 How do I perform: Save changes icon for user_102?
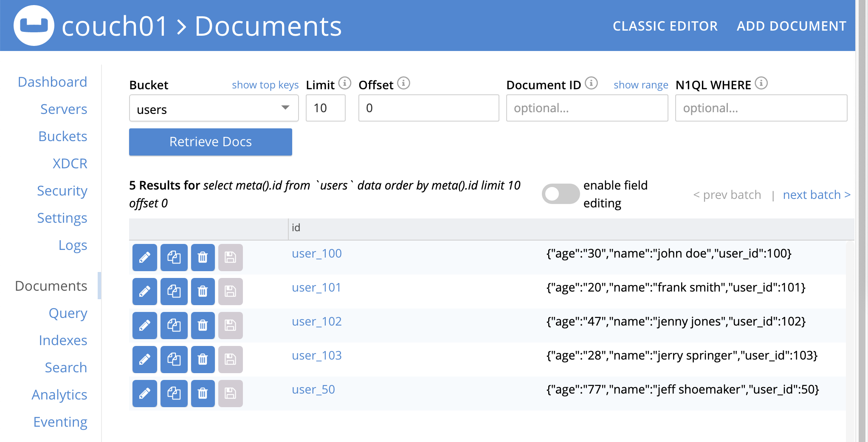point(231,326)
